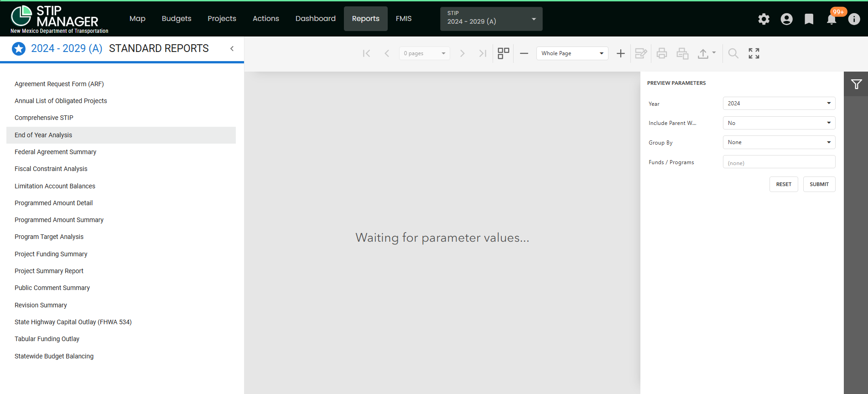Select Annual List of Obligated Projects
This screenshot has width=868, height=394.
click(x=121, y=101)
